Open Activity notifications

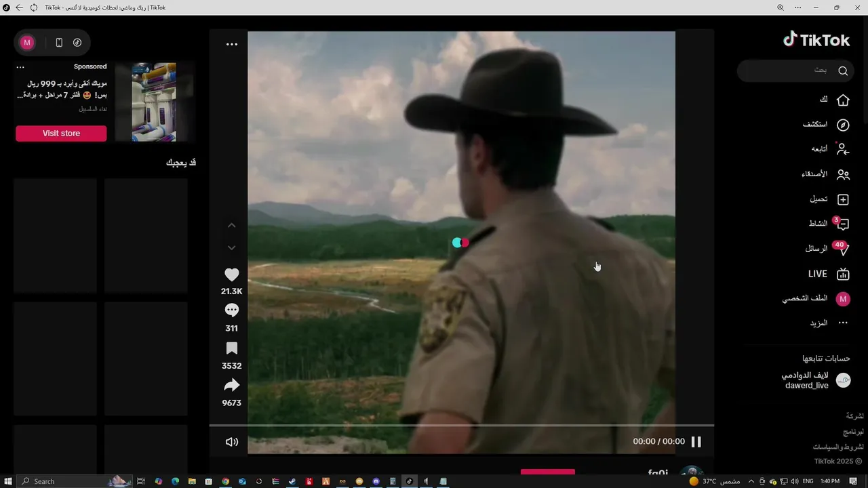829,224
